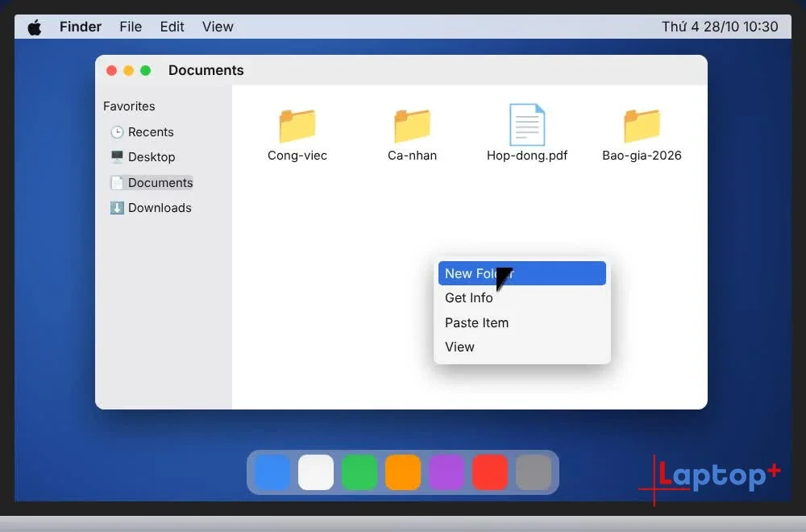The image size is (806, 532).
Task: Launch the white app in the Dock
Action: [x=316, y=472]
